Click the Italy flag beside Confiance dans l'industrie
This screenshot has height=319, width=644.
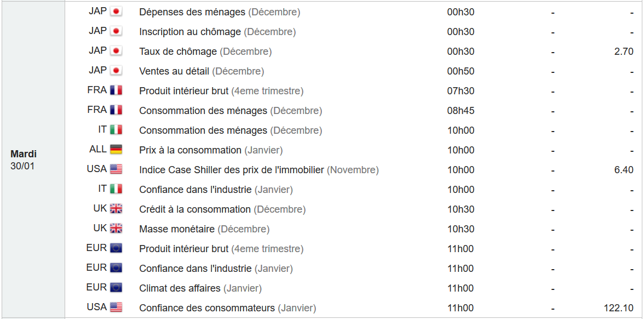[116, 189]
